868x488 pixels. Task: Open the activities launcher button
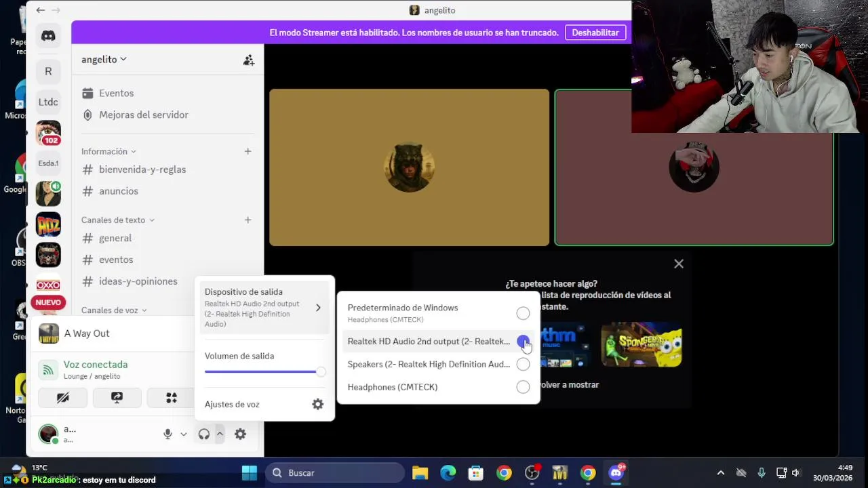pyautogui.click(x=171, y=398)
